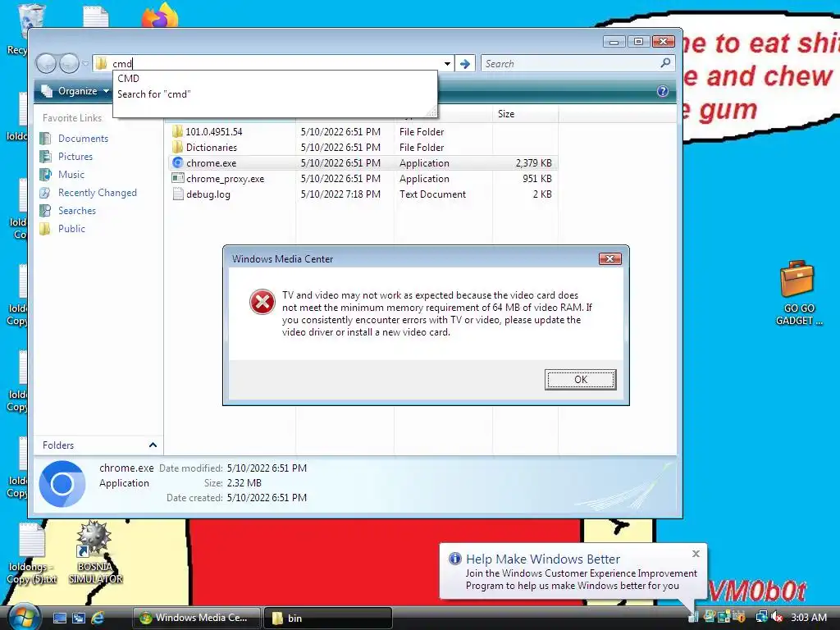The image size is (840, 630).
Task: Select the CMD autocomplete suggestion
Action: pyautogui.click(x=275, y=79)
